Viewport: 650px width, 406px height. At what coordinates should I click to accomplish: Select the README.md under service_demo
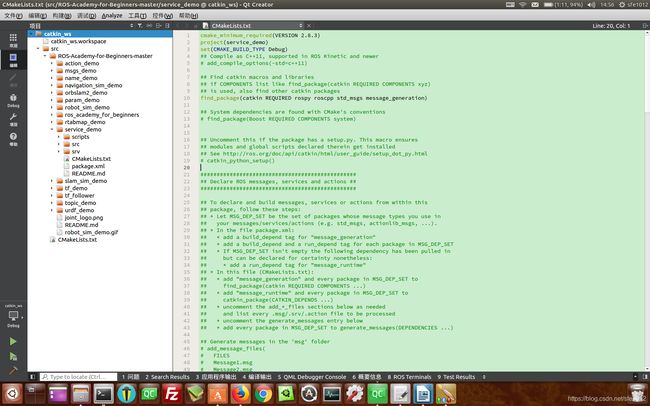tap(88, 173)
